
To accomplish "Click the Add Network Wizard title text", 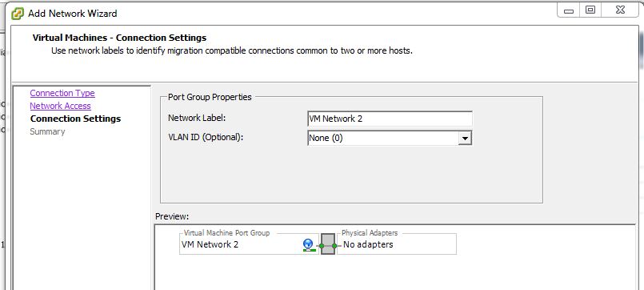I will (72, 14).
